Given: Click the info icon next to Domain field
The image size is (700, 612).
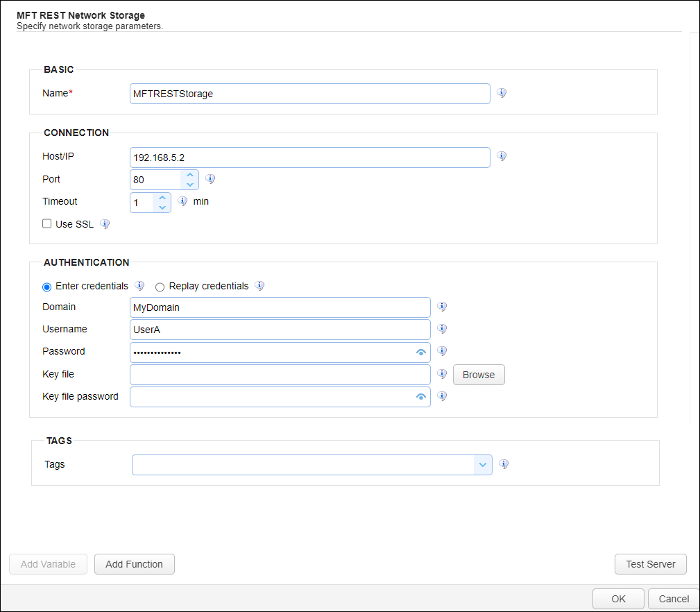Looking at the screenshot, I should (442, 307).
